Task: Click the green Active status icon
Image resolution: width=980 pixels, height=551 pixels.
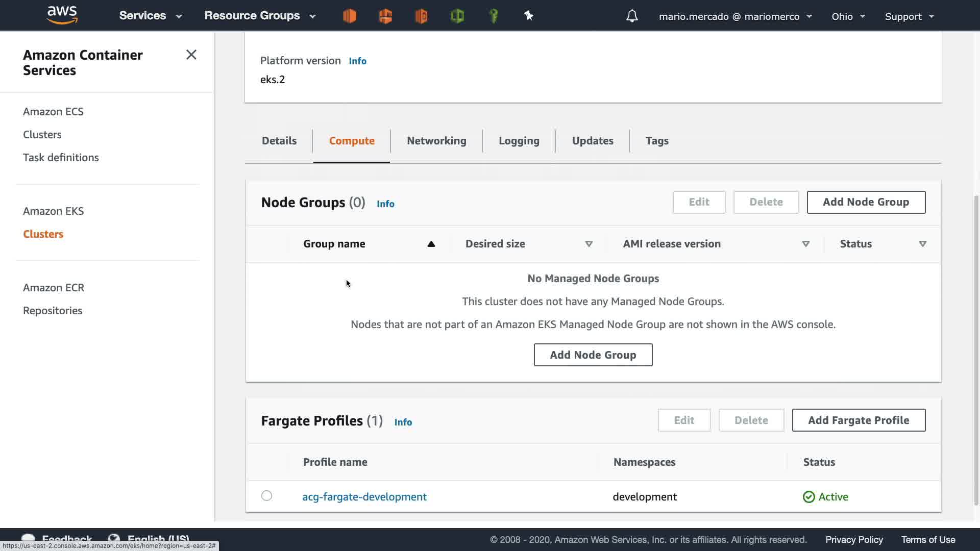Action: [808, 497]
